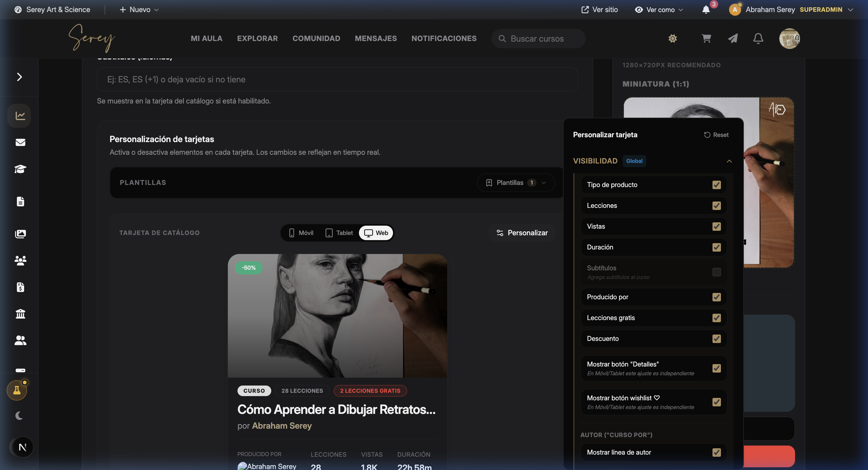
Task: Click the shopping cart icon
Action: click(x=706, y=38)
